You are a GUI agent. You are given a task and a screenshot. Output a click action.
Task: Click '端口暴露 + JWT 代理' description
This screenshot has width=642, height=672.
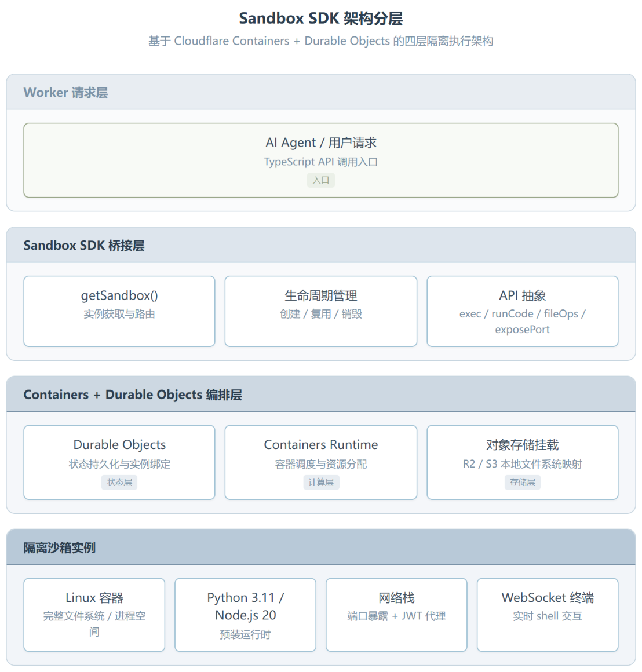tap(396, 616)
